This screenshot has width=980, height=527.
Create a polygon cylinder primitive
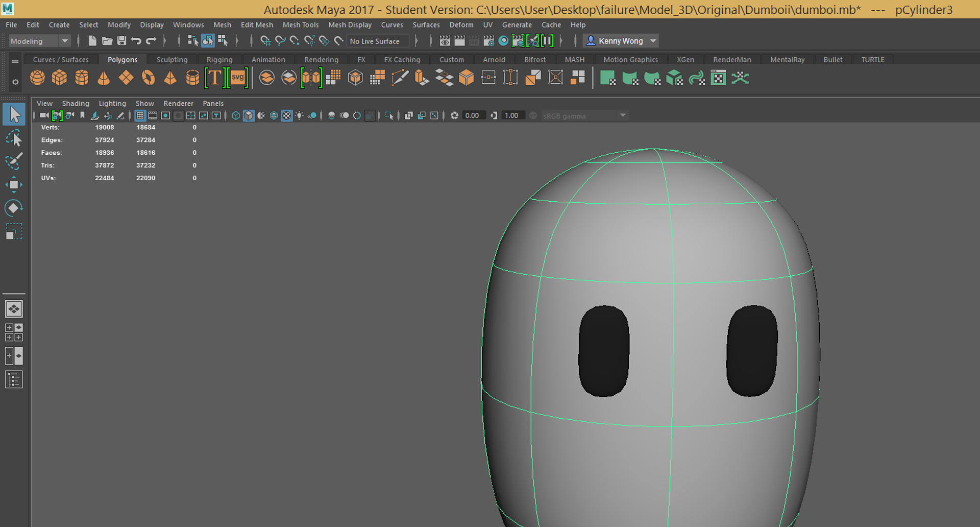(82, 77)
